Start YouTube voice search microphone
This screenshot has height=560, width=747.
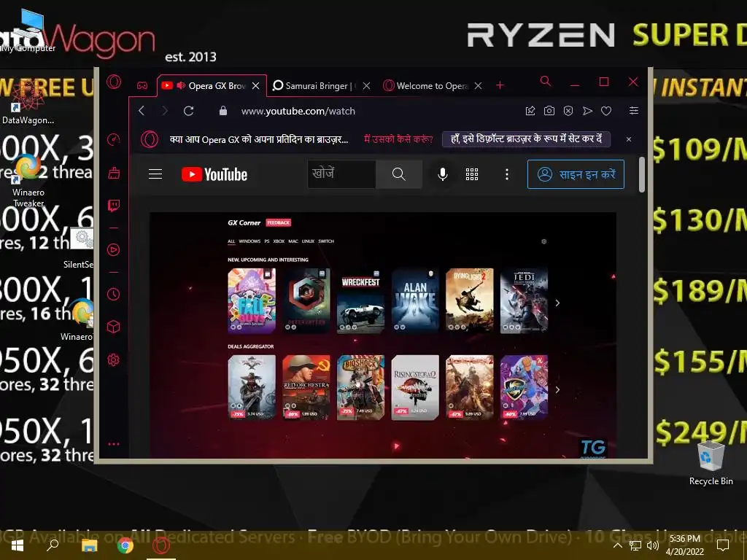443,174
